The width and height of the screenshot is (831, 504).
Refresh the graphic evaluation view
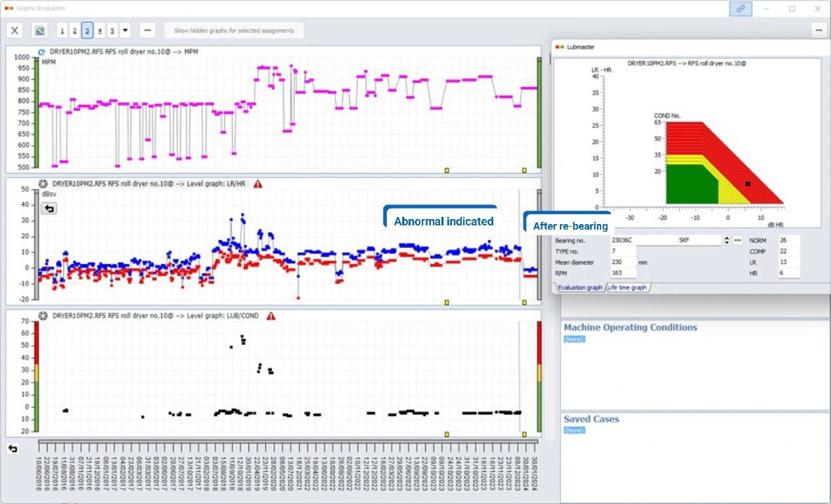coord(40,31)
